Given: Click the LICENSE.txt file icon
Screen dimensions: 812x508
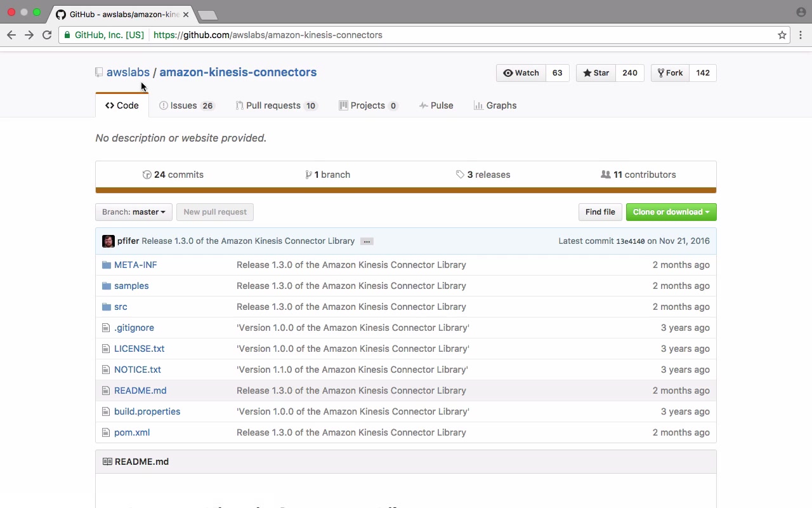Looking at the screenshot, I should [106, 349].
